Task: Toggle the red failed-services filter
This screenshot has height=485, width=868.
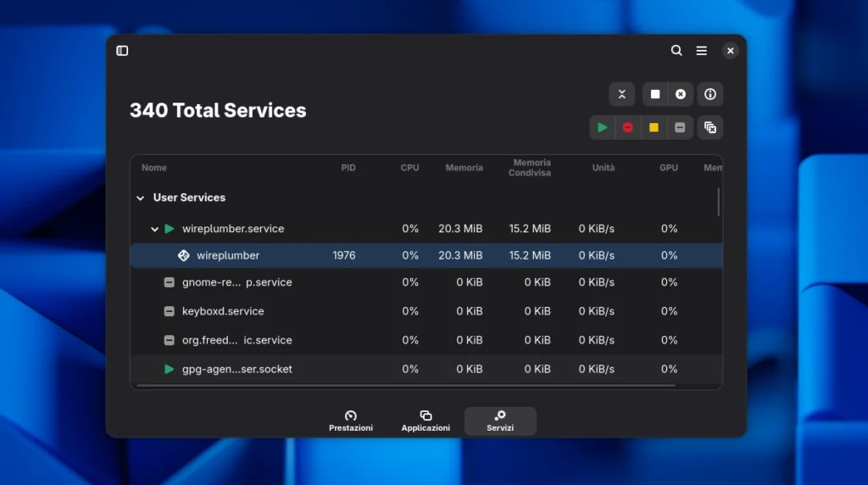Action: click(628, 127)
